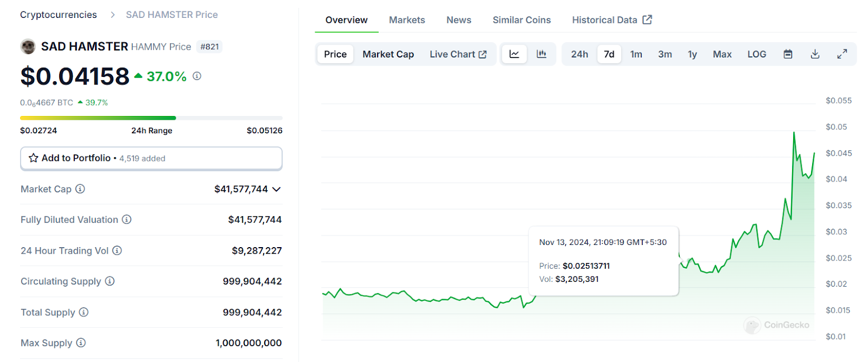Go to Cryptocurrencies breadcrumb link
868x362 pixels.
tap(59, 15)
